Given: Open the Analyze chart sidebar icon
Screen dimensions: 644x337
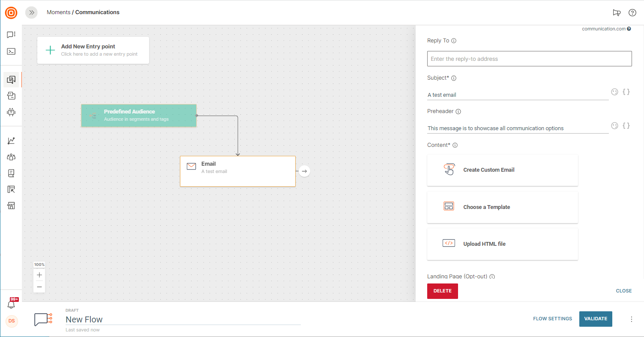Looking at the screenshot, I should [x=11, y=141].
